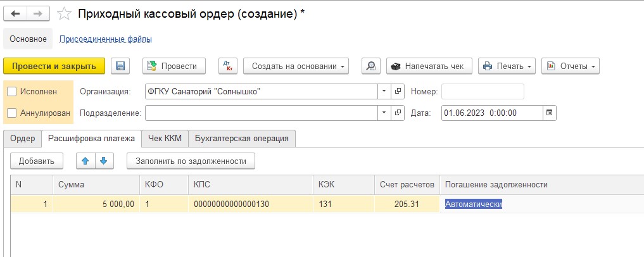644x257 pixels.
Task: Click the N column header
Action: point(32,185)
